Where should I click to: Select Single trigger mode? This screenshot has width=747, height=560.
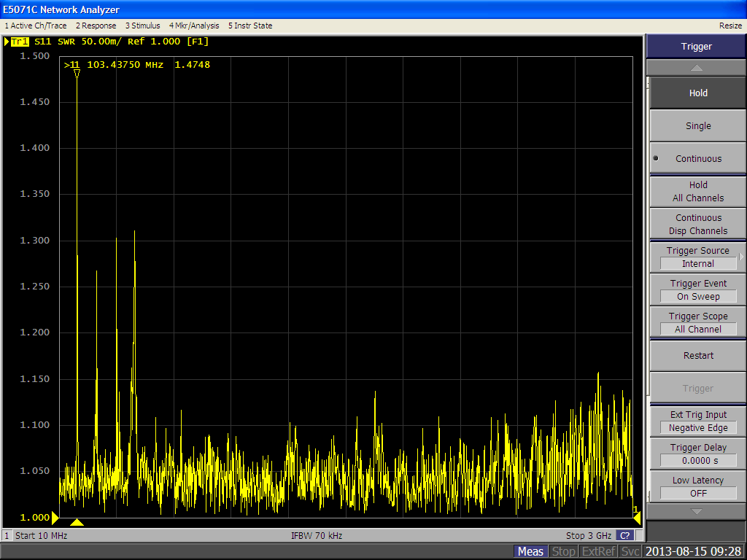697,125
